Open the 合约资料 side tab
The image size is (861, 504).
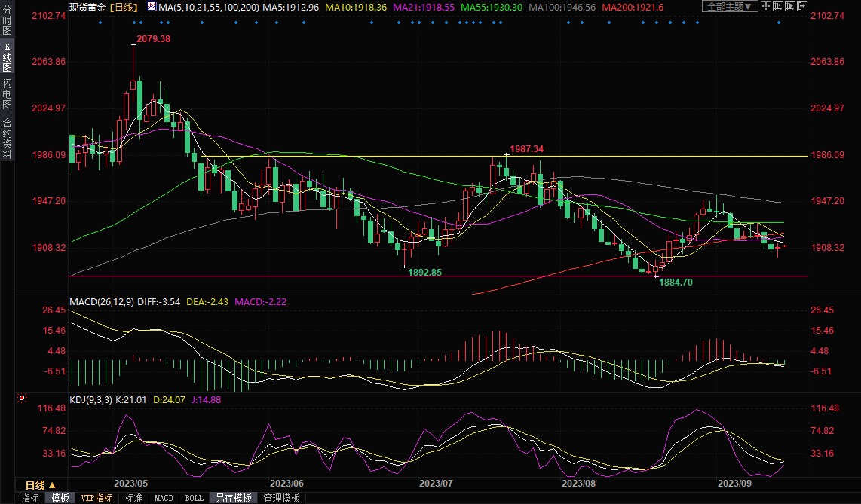pyautogui.click(x=7, y=138)
